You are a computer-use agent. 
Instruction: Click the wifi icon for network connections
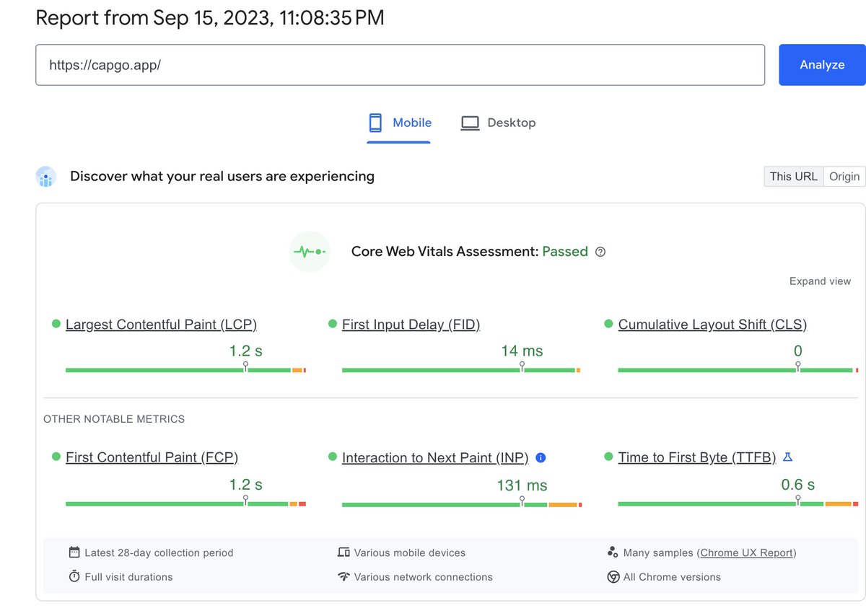[x=344, y=576]
